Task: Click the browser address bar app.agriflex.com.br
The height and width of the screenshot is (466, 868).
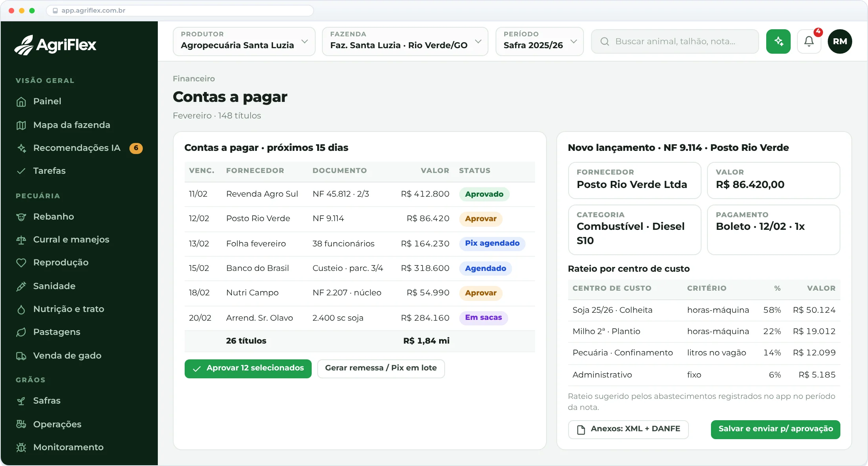Action: tap(180, 11)
